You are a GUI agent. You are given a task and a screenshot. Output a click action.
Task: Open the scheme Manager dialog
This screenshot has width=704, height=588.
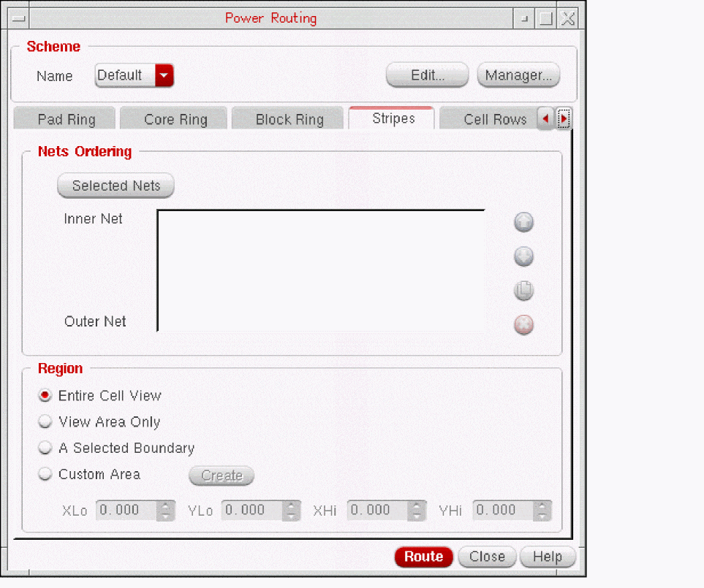[518, 75]
